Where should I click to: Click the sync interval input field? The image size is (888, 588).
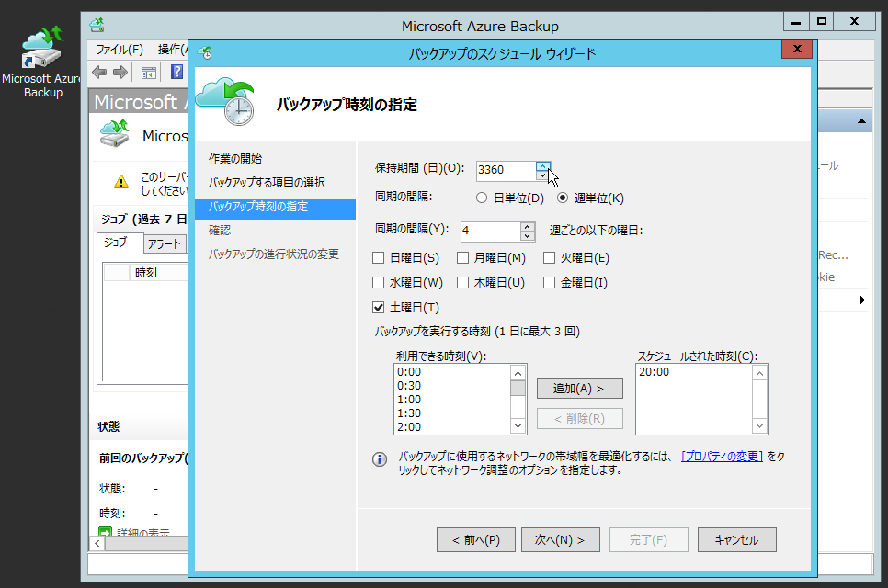point(491,231)
